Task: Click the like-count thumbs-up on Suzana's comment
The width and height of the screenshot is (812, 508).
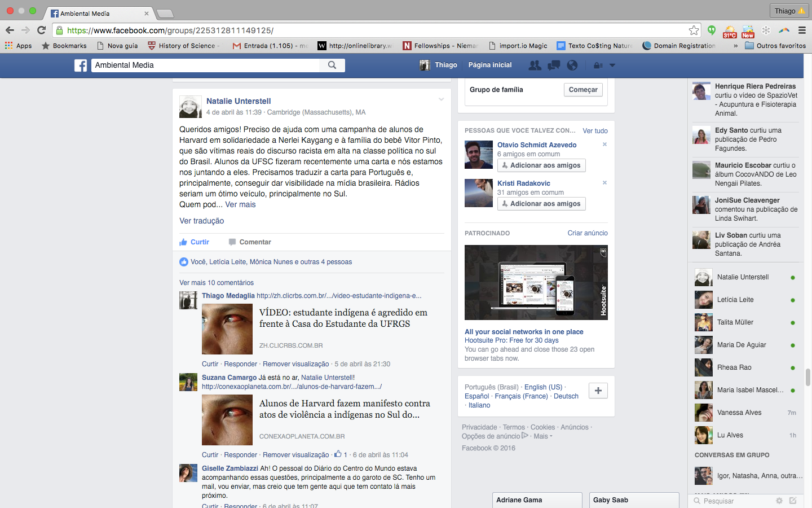Action: (x=338, y=454)
